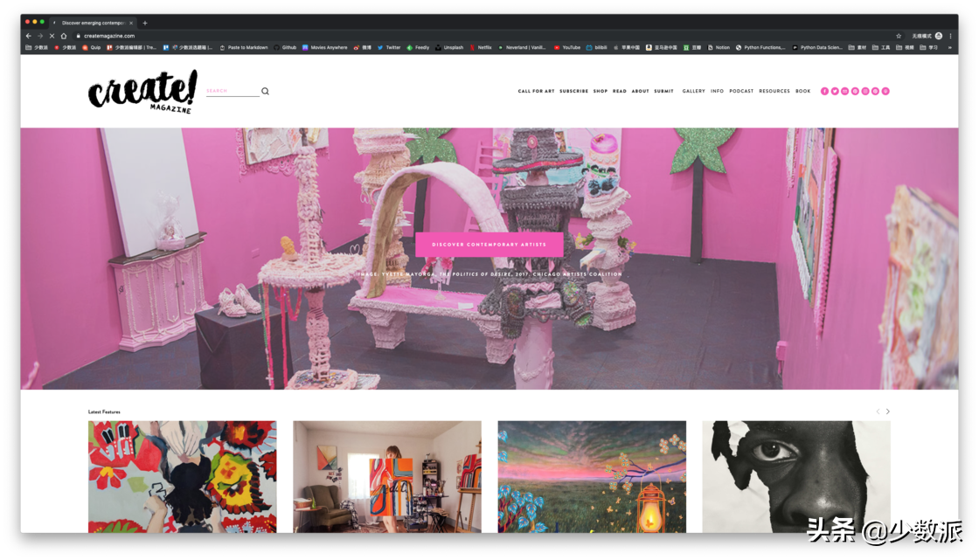Expand the 素材 bookmark folder

coord(857,47)
